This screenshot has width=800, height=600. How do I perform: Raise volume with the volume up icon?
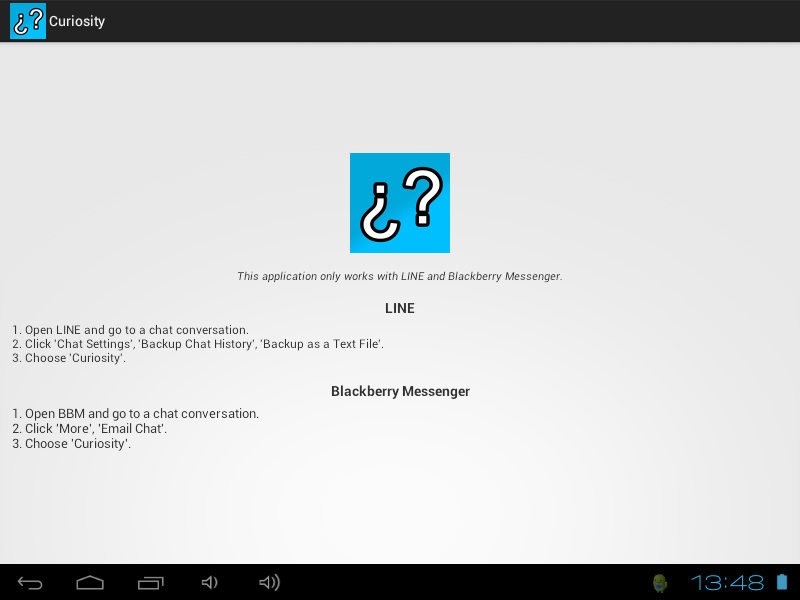[269, 583]
